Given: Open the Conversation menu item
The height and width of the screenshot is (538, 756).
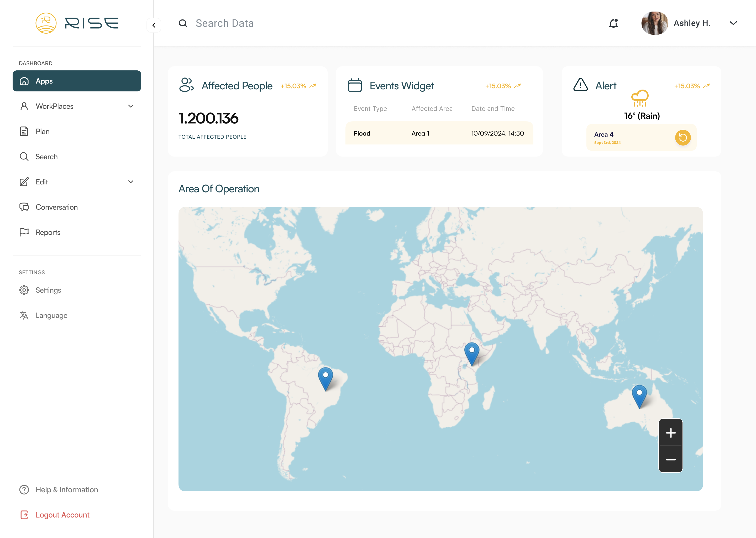Looking at the screenshot, I should [x=57, y=207].
